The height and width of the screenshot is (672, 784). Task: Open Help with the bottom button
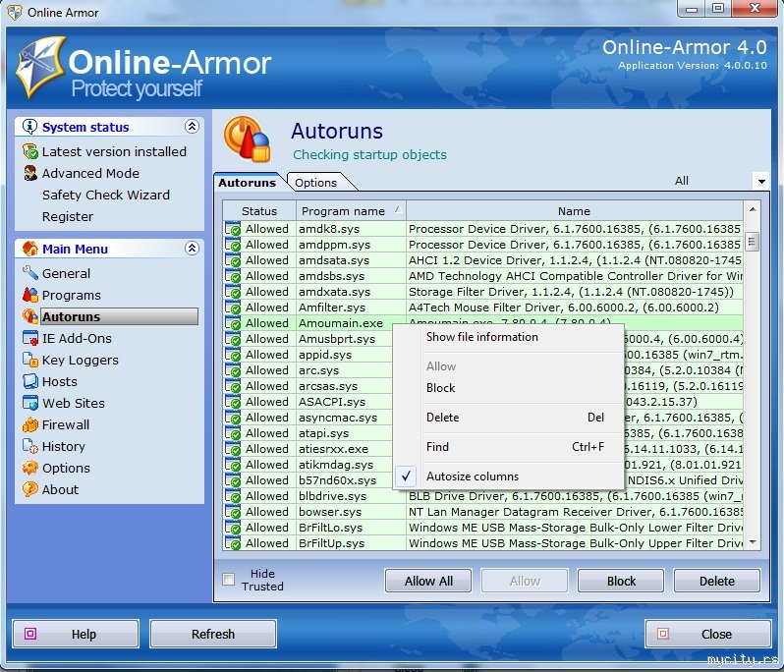76,634
